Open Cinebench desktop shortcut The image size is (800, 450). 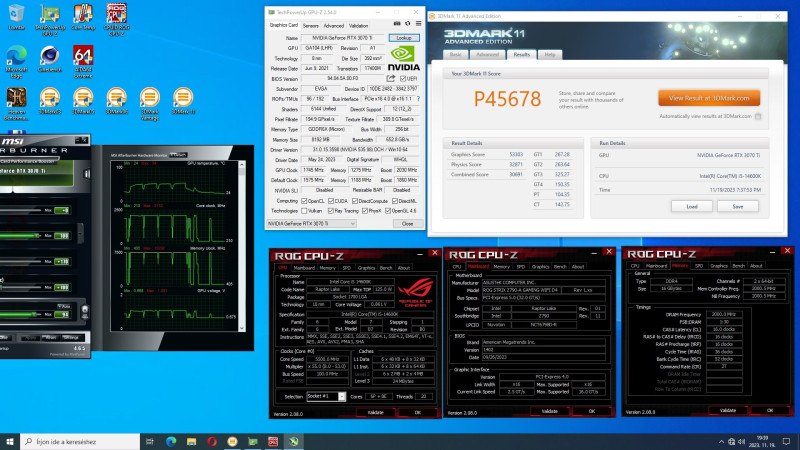click(x=49, y=59)
